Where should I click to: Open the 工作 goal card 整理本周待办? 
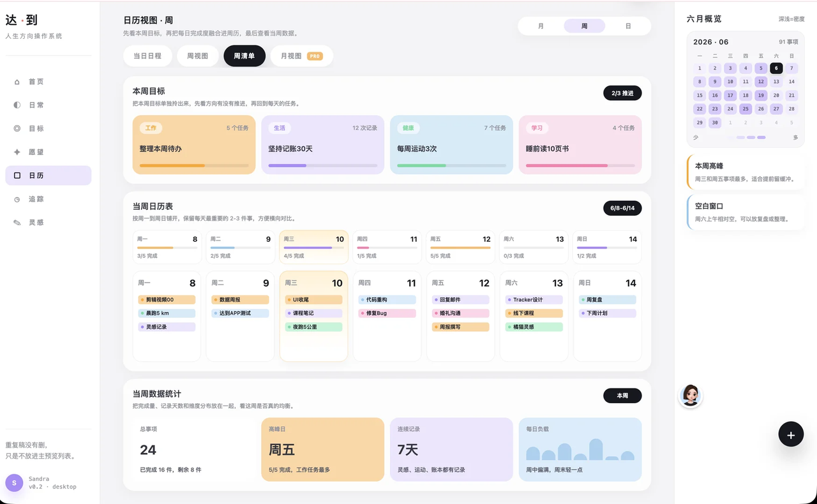[194, 145]
